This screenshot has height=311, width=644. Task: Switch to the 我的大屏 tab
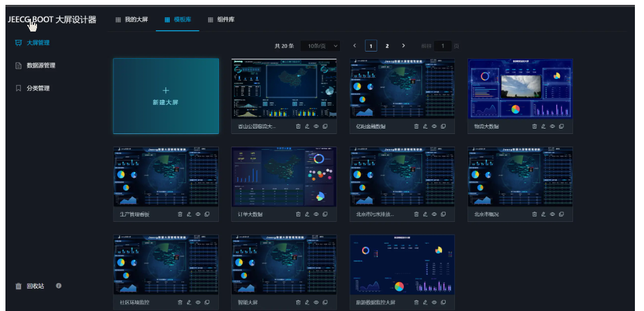(x=132, y=19)
